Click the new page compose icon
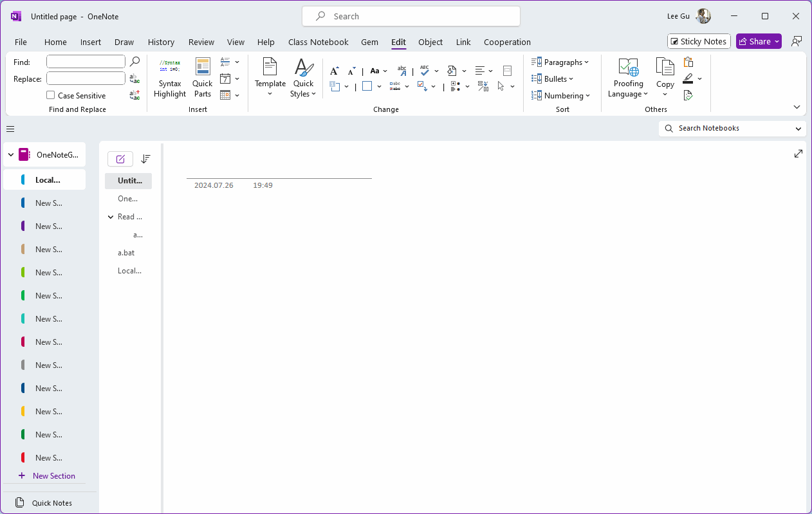The height and width of the screenshot is (514, 812). (120, 159)
